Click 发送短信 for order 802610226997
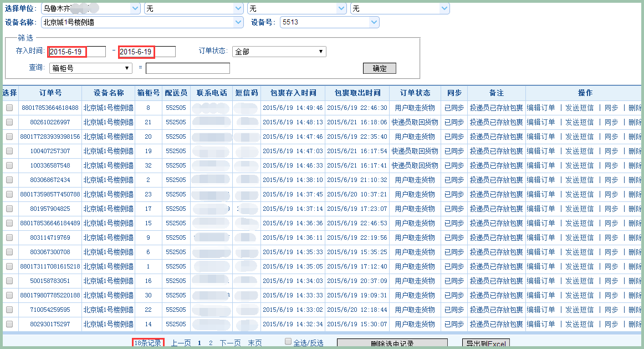Image resolution: width=644 pixels, height=349 pixels. point(579,122)
